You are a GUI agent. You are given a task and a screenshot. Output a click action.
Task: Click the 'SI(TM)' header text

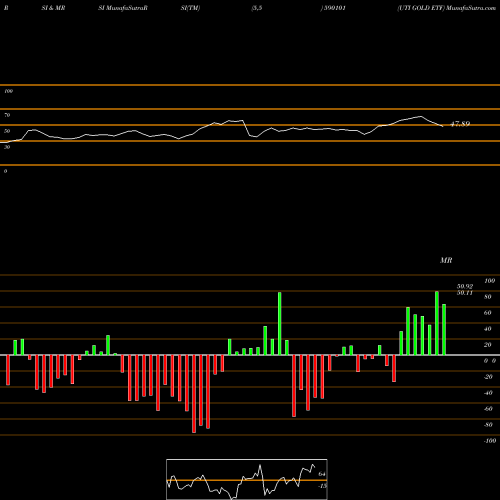190,8
